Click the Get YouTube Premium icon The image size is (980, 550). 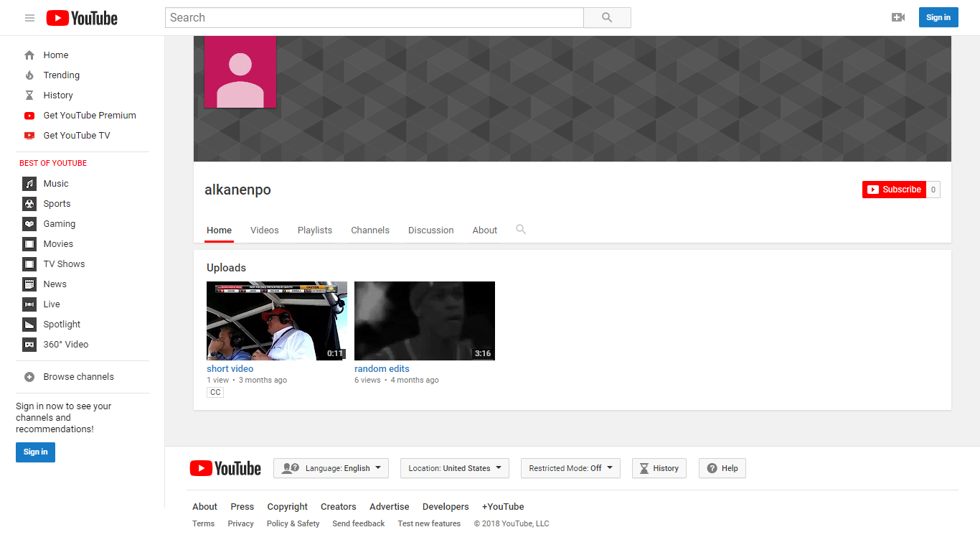point(29,116)
